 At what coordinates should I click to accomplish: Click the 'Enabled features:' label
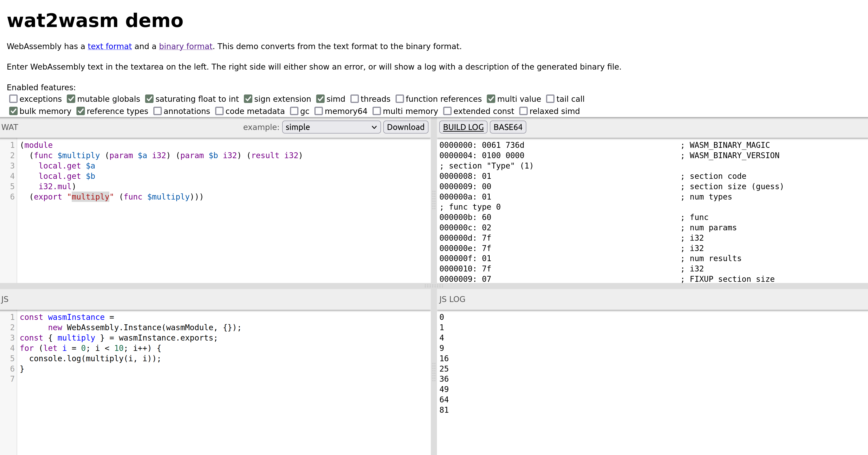[41, 87]
